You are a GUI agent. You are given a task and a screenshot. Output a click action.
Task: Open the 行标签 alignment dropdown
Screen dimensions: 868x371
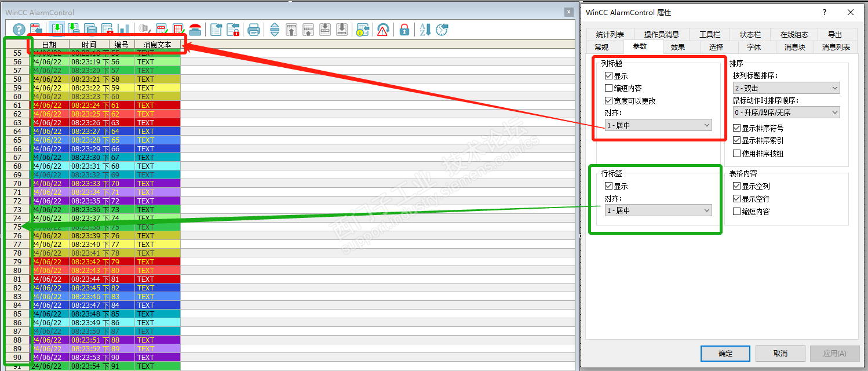tap(658, 210)
